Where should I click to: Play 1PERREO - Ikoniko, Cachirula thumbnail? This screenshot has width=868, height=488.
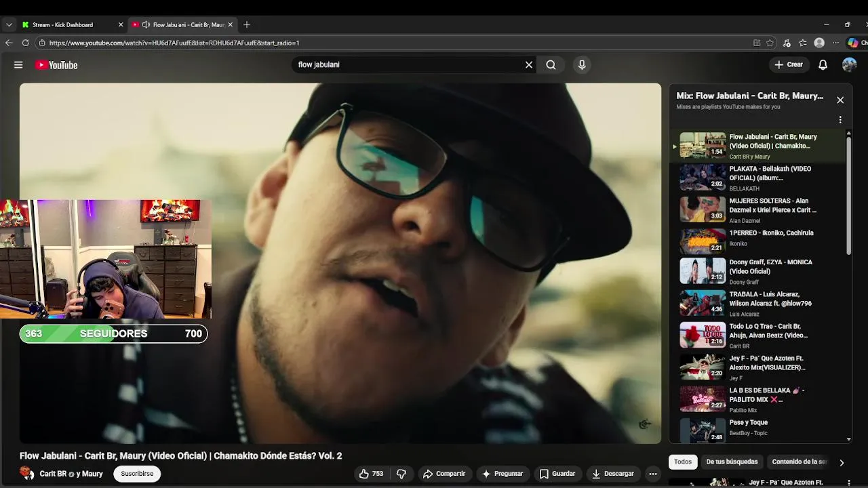(x=703, y=241)
